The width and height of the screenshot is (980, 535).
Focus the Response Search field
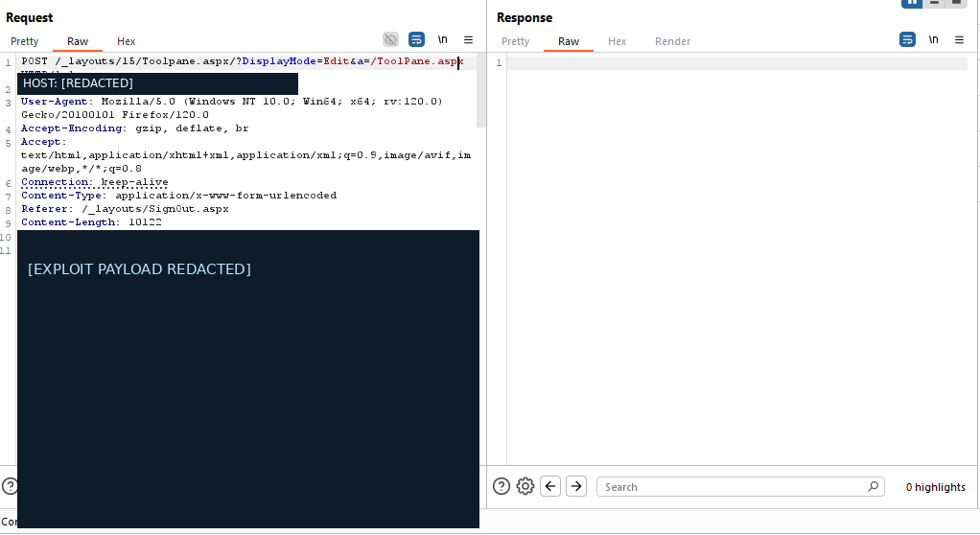click(740, 487)
